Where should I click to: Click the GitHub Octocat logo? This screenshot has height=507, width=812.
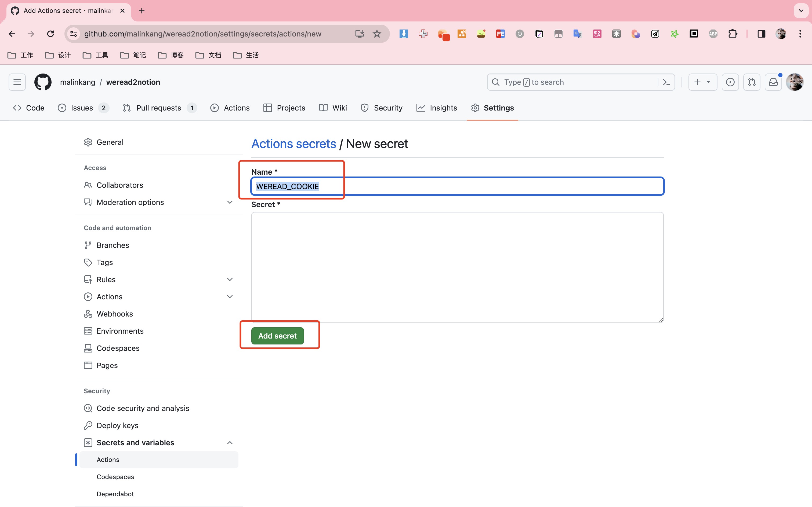coord(43,82)
